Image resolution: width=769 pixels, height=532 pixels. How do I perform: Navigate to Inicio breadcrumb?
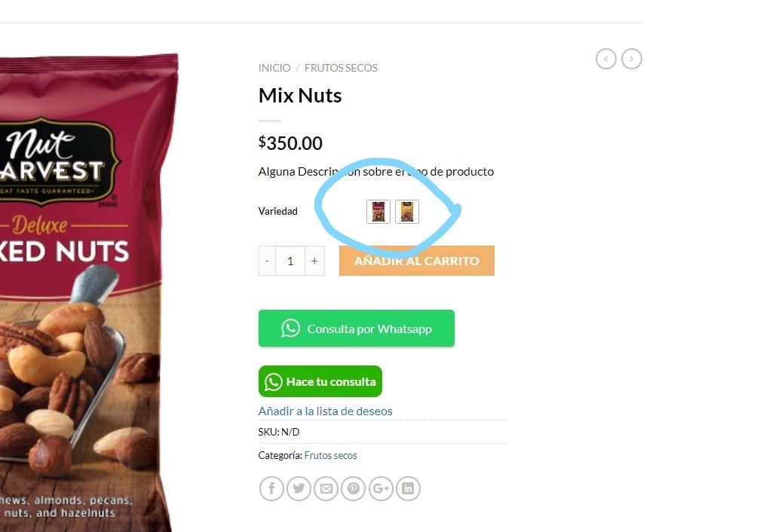(x=274, y=68)
